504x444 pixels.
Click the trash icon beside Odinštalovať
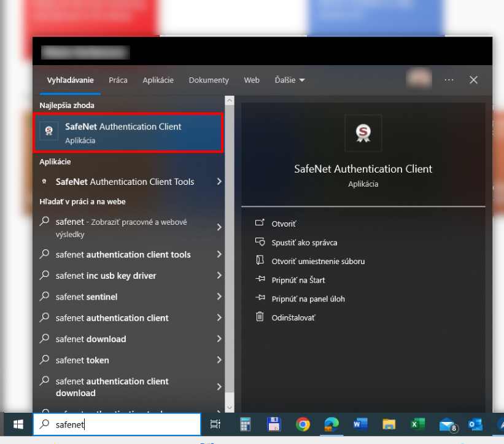pos(260,317)
